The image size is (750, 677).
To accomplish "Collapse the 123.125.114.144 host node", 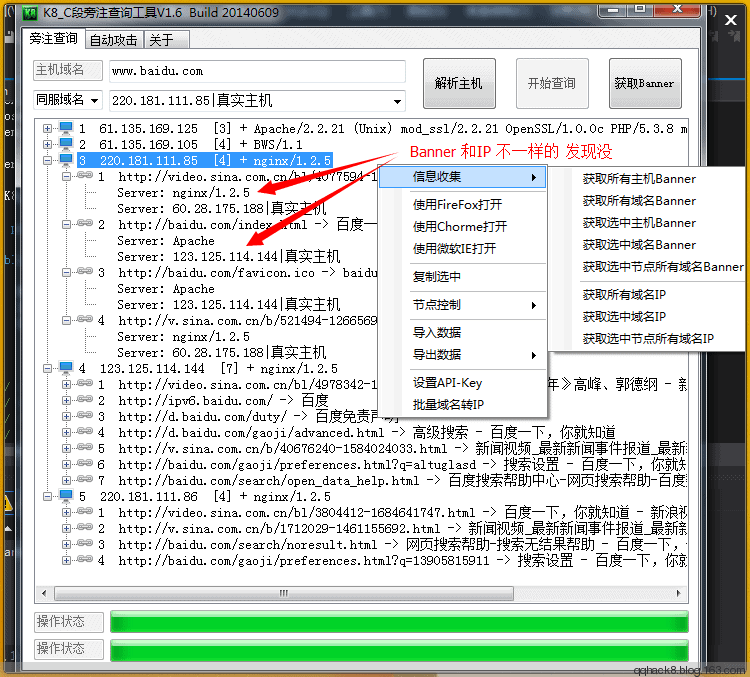I will pos(47,368).
